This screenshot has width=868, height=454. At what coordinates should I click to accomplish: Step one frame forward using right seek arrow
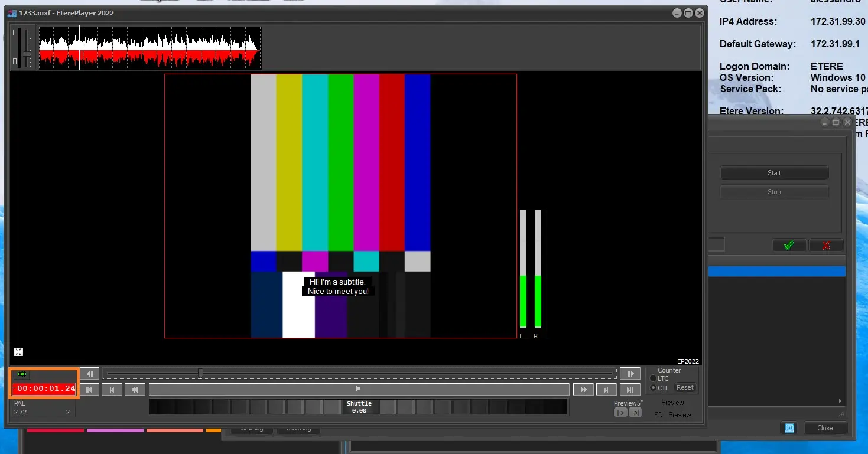[x=630, y=374]
